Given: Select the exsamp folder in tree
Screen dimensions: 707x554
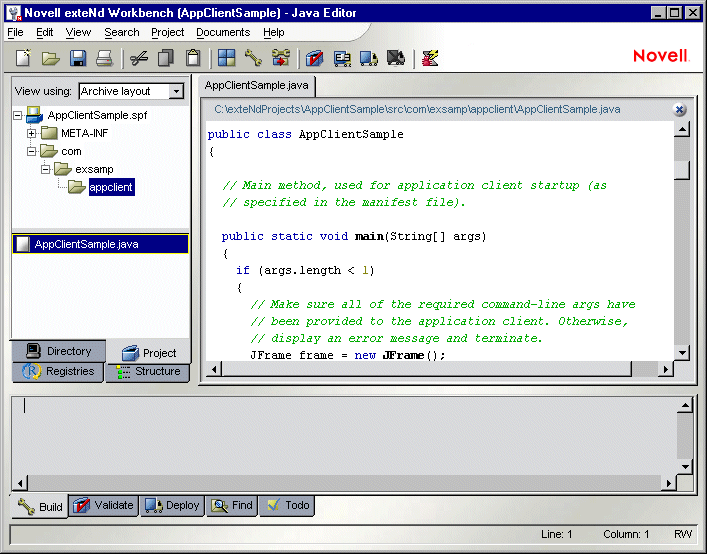Looking at the screenshot, I should 94,169.
